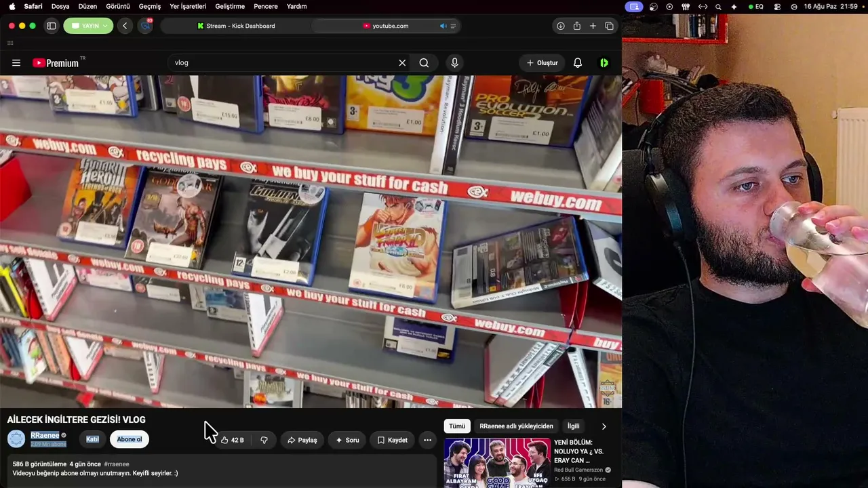Share the video with Paylaş

[x=302, y=440]
